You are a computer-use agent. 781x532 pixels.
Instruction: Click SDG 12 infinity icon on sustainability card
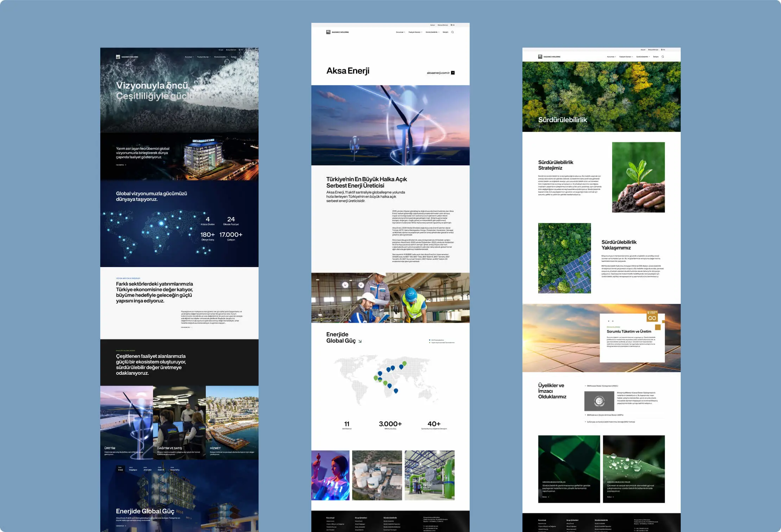pyautogui.click(x=652, y=316)
